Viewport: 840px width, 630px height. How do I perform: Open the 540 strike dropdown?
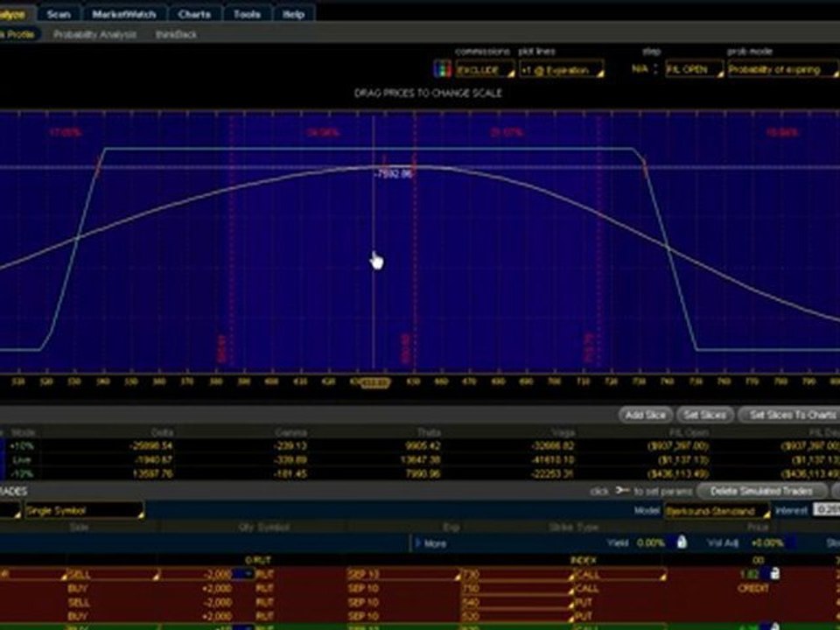pyautogui.click(x=518, y=602)
